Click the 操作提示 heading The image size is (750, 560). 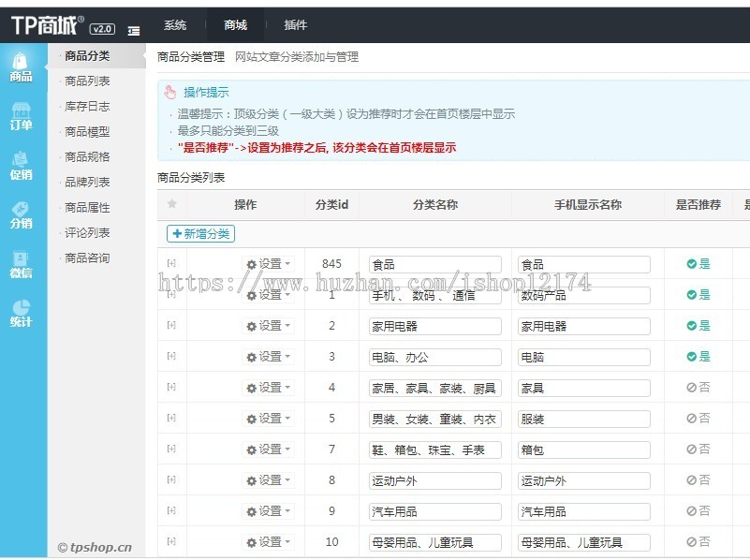pos(206,93)
